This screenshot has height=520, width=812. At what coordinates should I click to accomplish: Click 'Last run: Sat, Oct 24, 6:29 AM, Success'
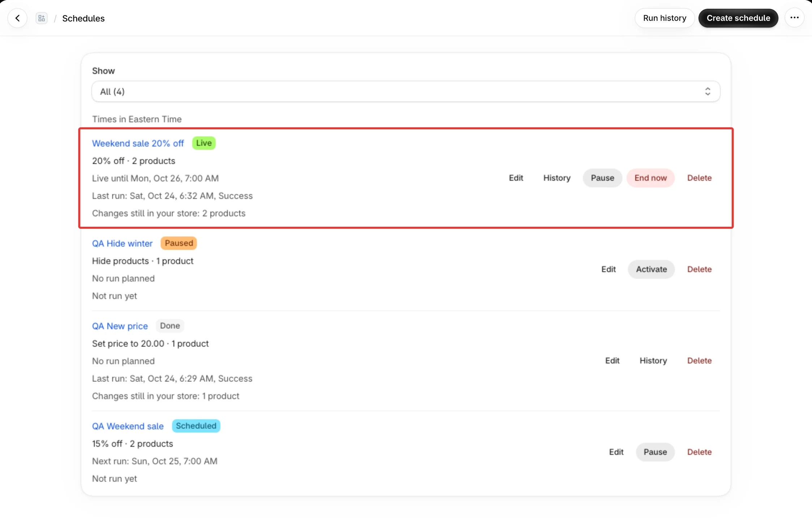point(172,378)
